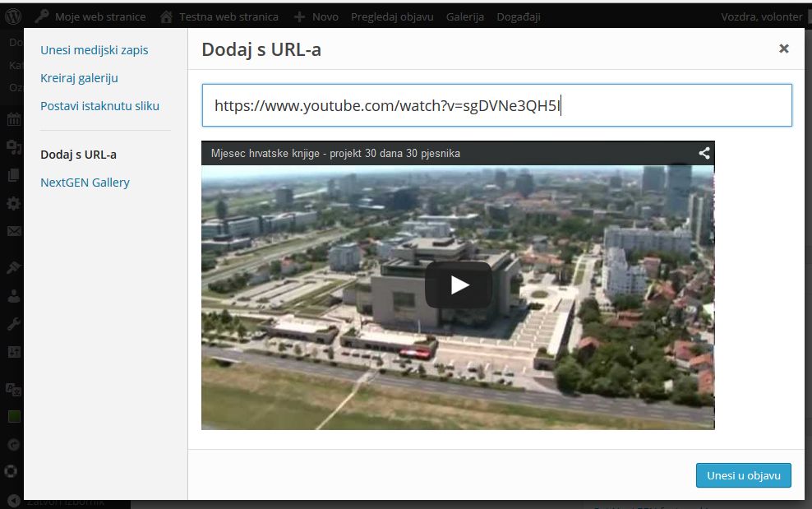Click the share icon on the video

[x=704, y=153]
